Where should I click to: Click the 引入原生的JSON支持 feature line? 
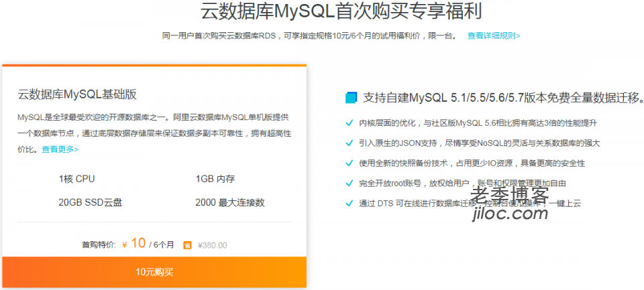click(479, 143)
